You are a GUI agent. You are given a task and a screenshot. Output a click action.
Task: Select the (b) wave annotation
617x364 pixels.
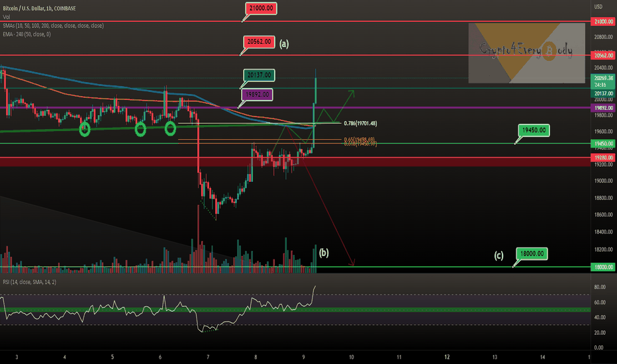tap(324, 253)
